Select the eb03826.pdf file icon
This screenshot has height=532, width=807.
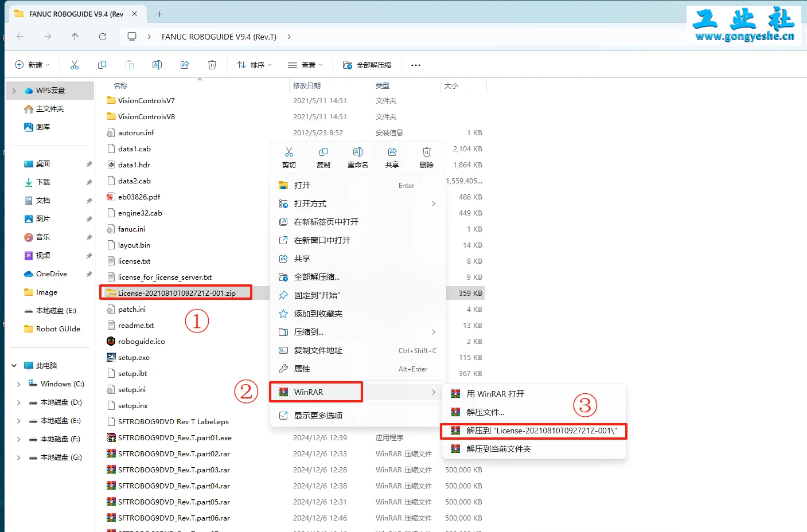pyautogui.click(x=111, y=197)
